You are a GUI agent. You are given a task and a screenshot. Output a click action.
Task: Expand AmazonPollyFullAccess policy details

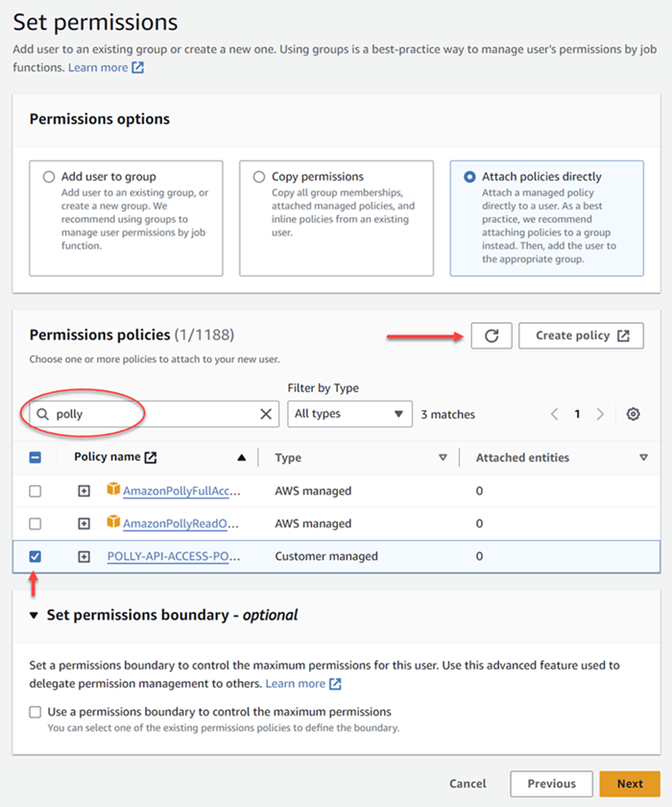coord(84,491)
